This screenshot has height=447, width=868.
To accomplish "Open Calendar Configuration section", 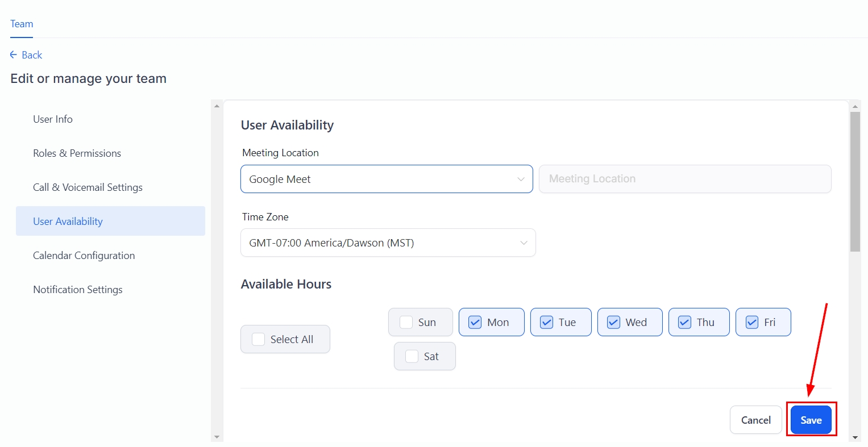I will (x=84, y=256).
